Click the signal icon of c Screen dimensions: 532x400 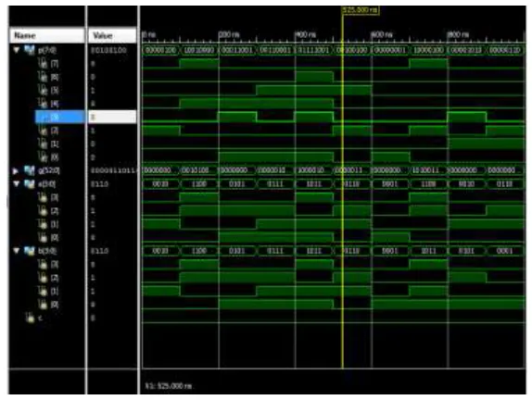pyautogui.click(x=31, y=318)
